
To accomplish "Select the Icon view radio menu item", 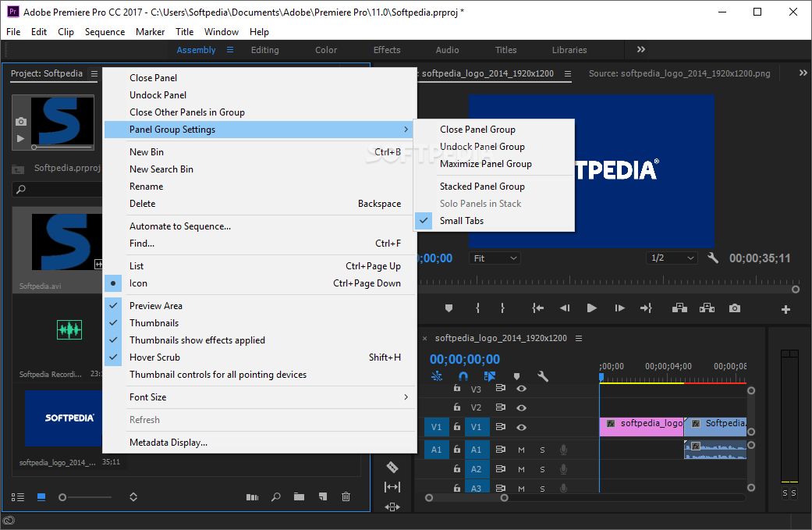I will point(261,283).
